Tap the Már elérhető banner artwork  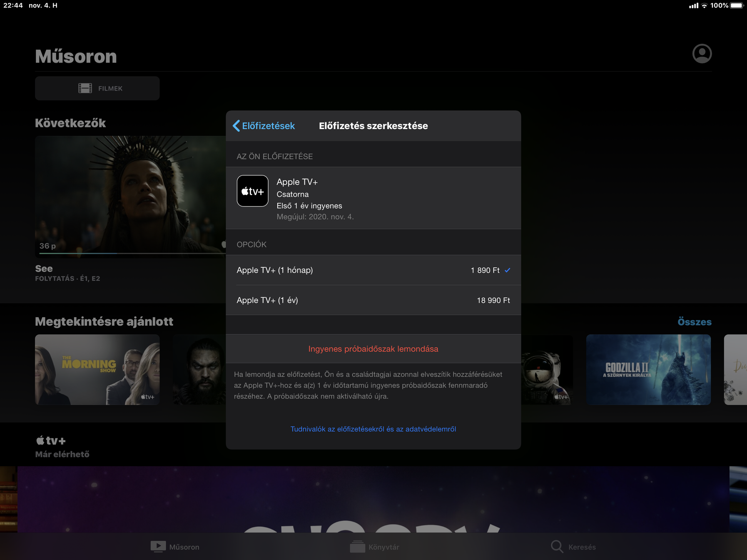coord(373,499)
